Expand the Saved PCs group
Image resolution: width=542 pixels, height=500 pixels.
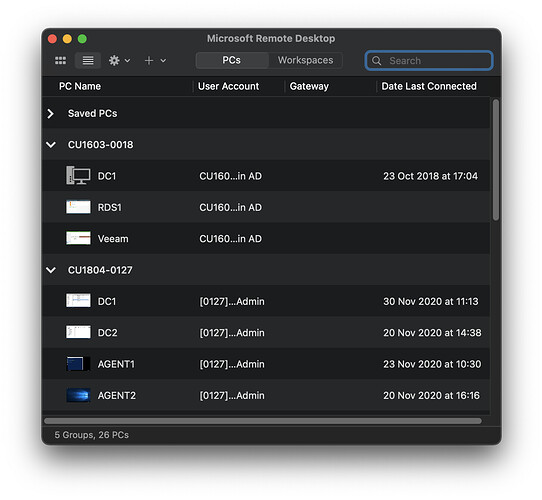pyautogui.click(x=50, y=113)
